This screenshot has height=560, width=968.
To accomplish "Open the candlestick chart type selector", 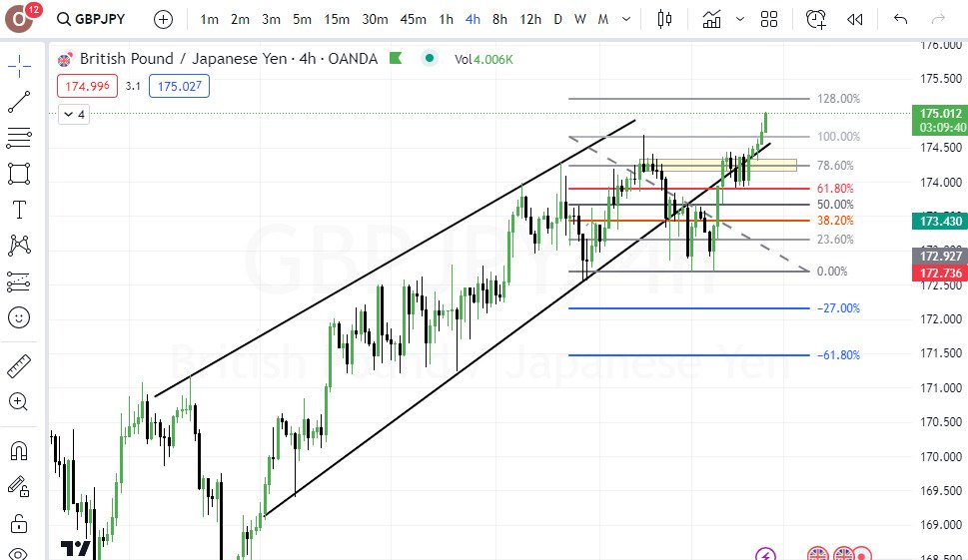I will (x=665, y=19).
